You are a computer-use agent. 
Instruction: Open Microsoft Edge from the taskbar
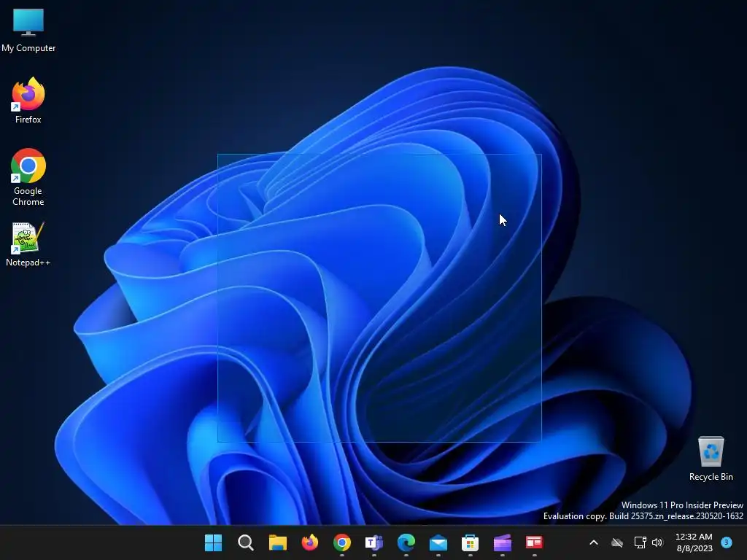pos(406,542)
